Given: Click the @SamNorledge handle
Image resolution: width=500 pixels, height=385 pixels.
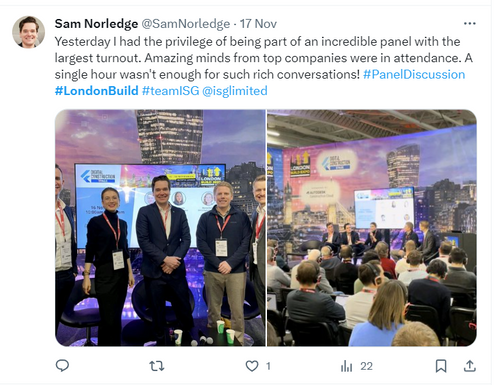Looking at the screenshot, I should [x=186, y=24].
